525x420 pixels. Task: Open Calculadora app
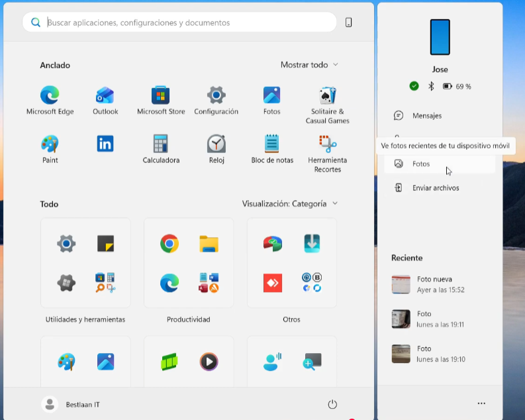(161, 148)
